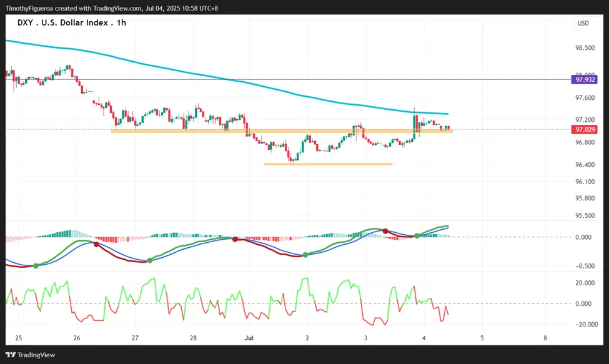
Task: Select the 97.029 red current price label
Action: coord(585,129)
